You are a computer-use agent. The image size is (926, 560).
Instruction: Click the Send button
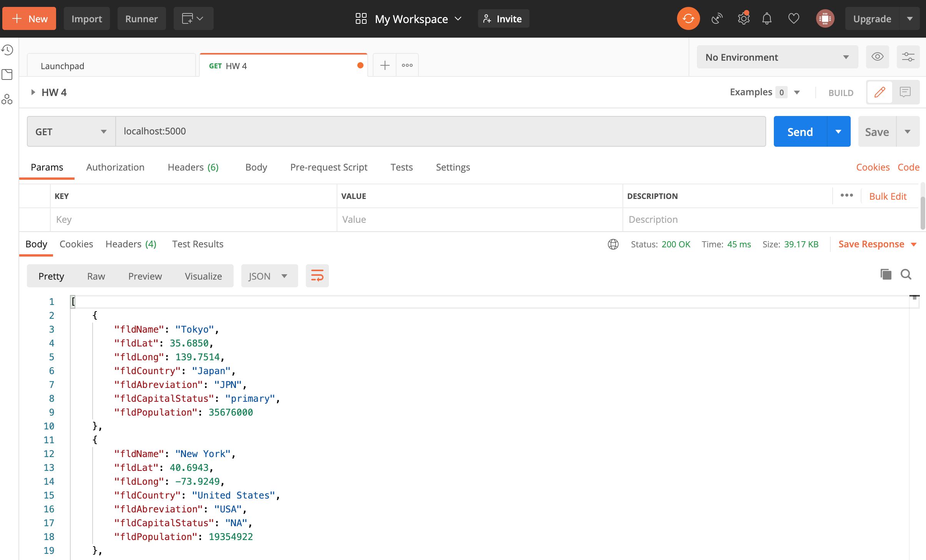(800, 131)
